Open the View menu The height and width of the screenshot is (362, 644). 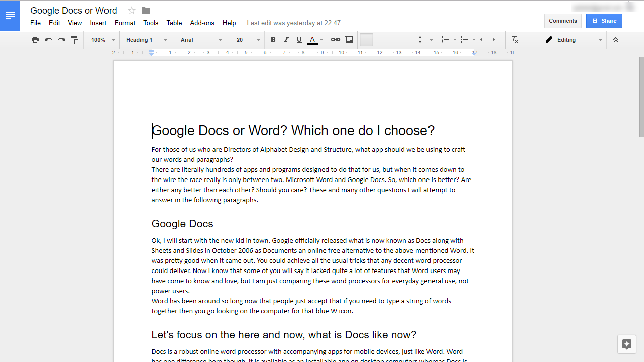click(x=75, y=23)
